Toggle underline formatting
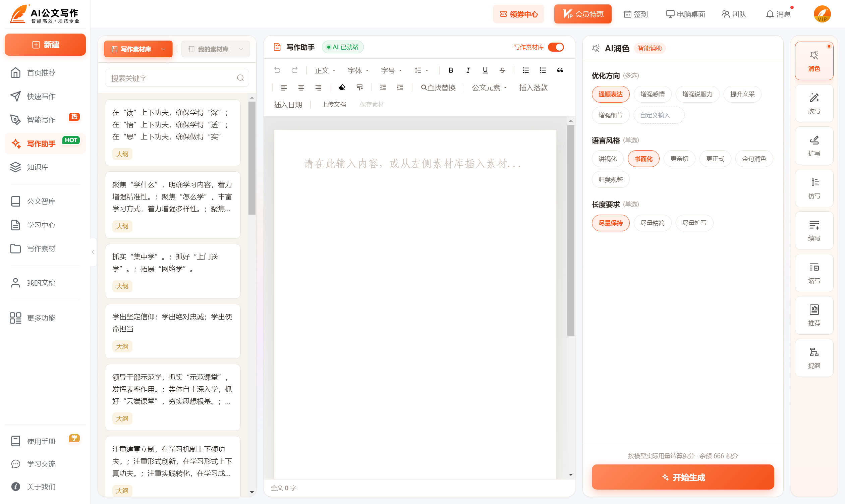 coord(485,70)
